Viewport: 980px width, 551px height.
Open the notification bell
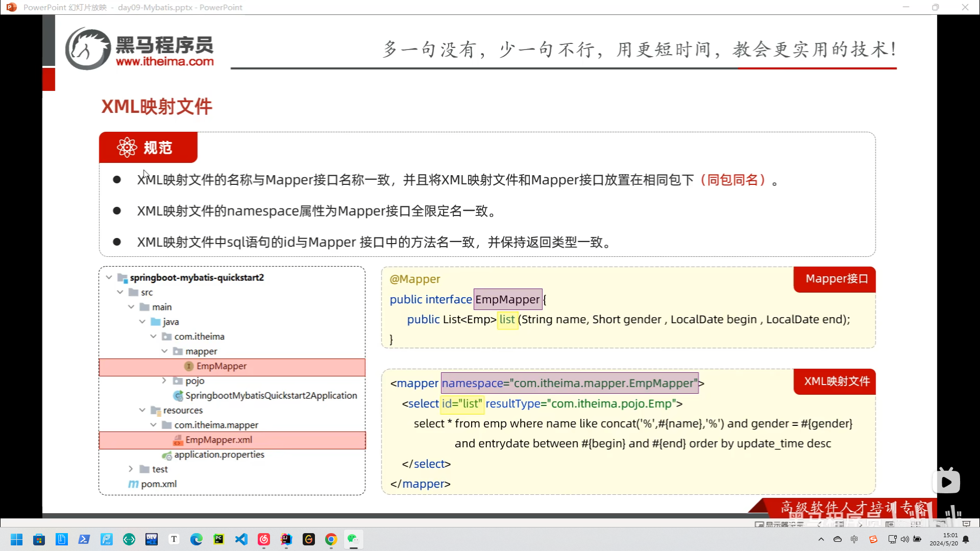[x=966, y=539]
